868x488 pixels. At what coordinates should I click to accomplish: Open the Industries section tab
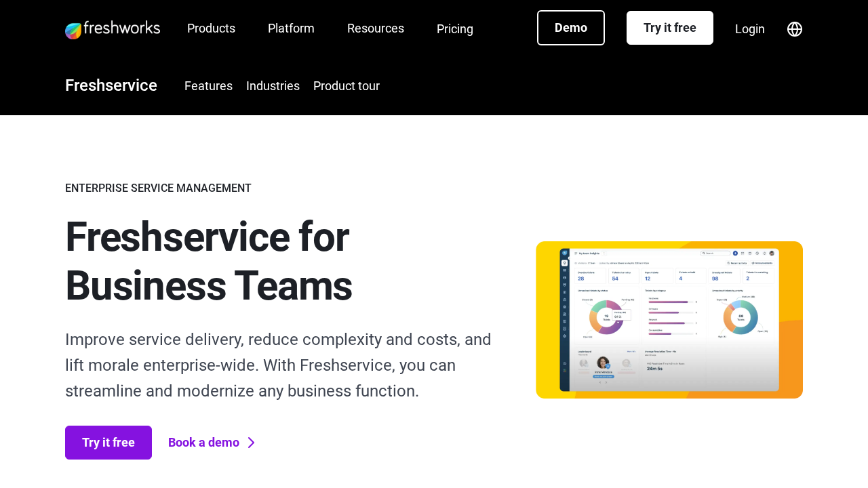pos(273,86)
